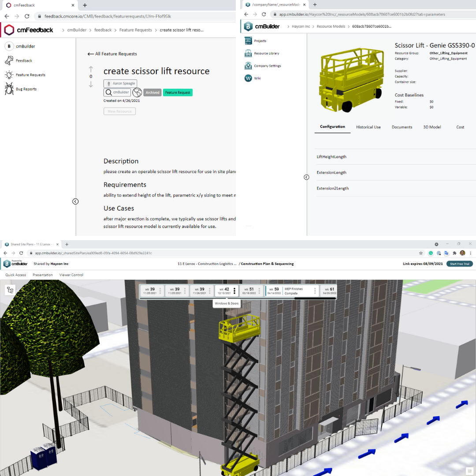Open the 11 E Lenox - Construction Logistics breadcrumb
This screenshot has height=476, width=476.
[x=207, y=264]
